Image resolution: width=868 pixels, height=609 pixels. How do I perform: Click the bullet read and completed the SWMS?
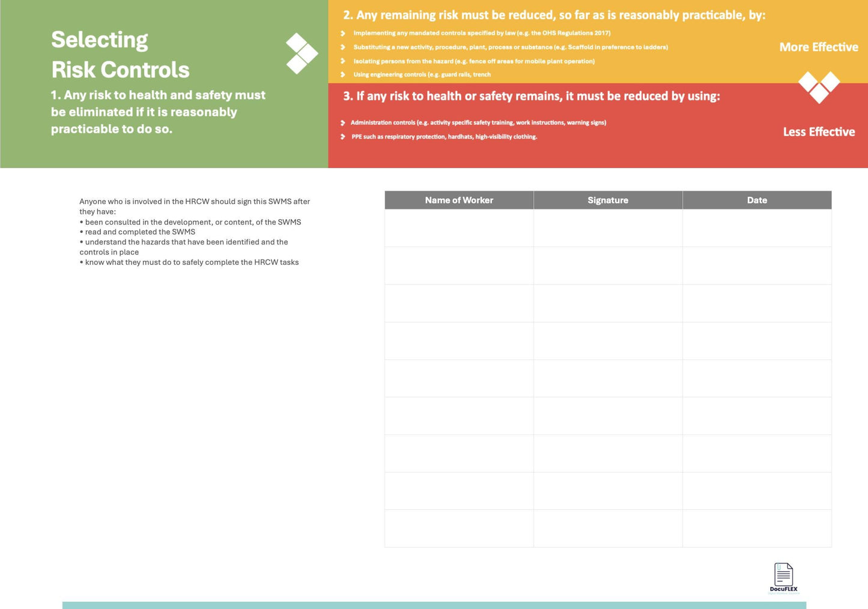tap(138, 232)
